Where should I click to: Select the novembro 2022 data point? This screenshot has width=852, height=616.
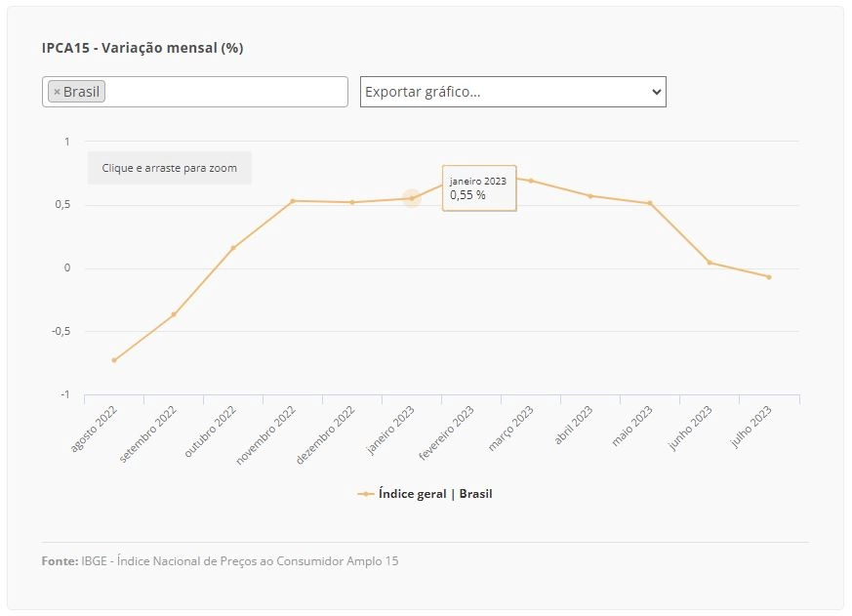pos(293,201)
